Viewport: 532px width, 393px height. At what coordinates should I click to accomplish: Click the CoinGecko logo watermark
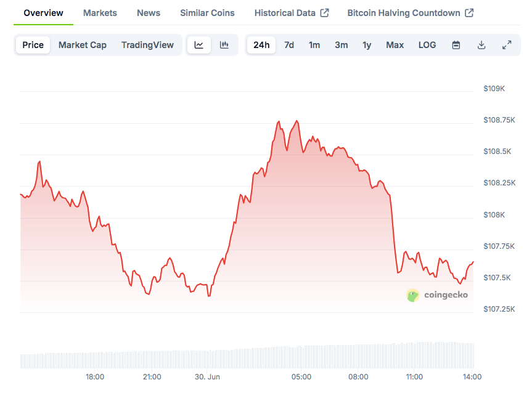[437, 295]
